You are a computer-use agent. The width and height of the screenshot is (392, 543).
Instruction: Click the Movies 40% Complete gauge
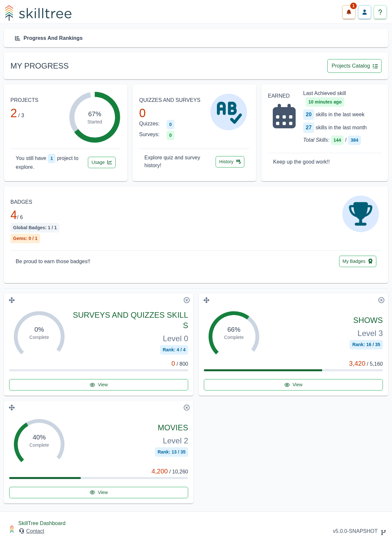39,441
